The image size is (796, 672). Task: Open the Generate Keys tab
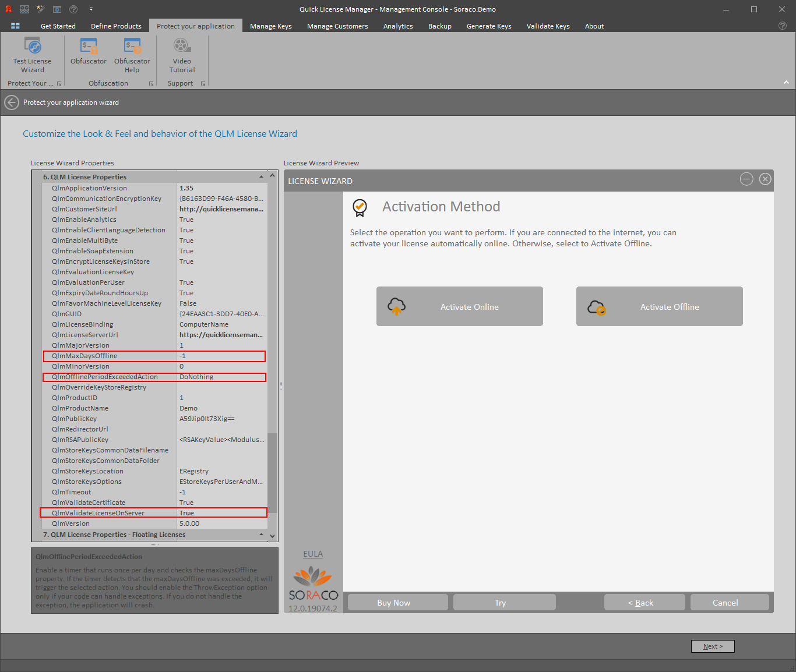tap(489, 26)
